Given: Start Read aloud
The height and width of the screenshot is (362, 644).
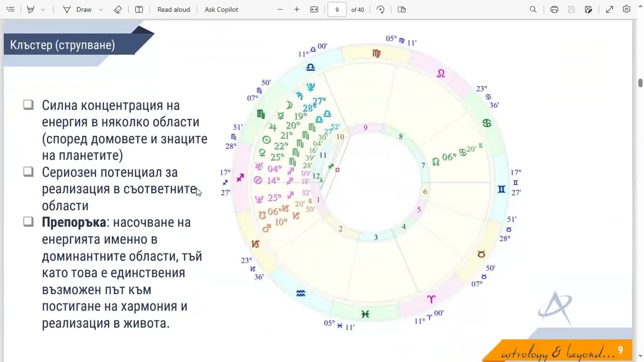Looking at the screenshot, I should [x=174, y=10].
